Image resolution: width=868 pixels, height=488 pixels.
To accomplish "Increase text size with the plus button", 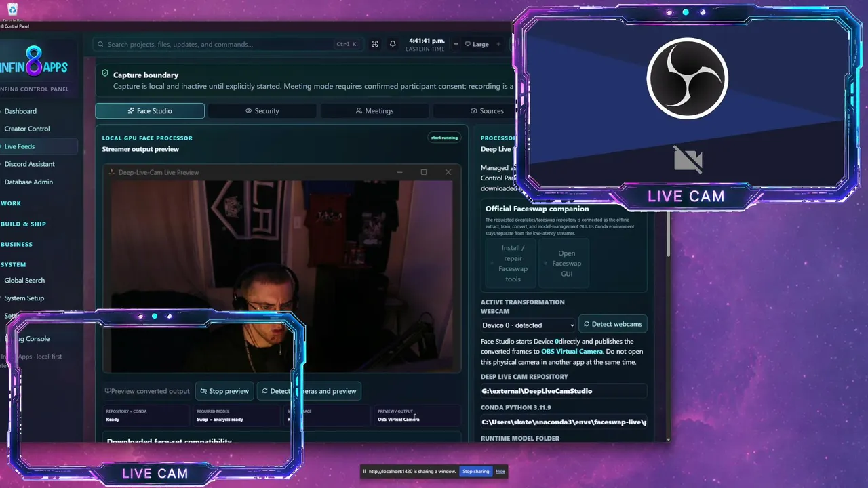I will coord(498,44).
